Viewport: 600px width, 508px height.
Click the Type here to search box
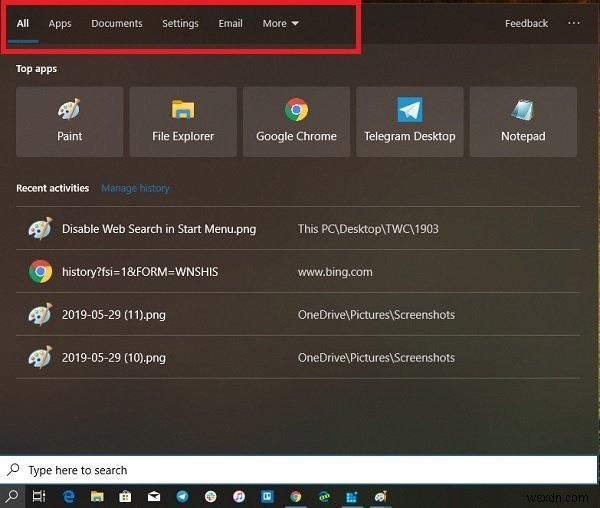coord(298,469)
